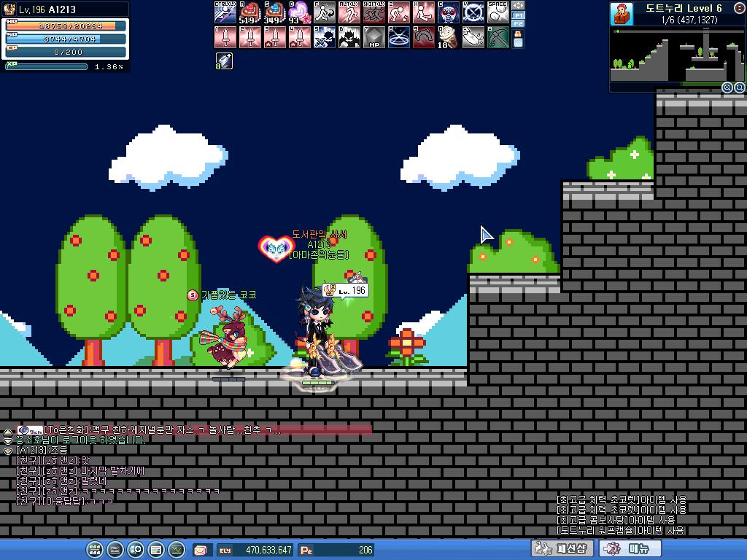747x560 pixels.
Task: Activate the slot 9 red arc skill
Action: click(424, 37)
